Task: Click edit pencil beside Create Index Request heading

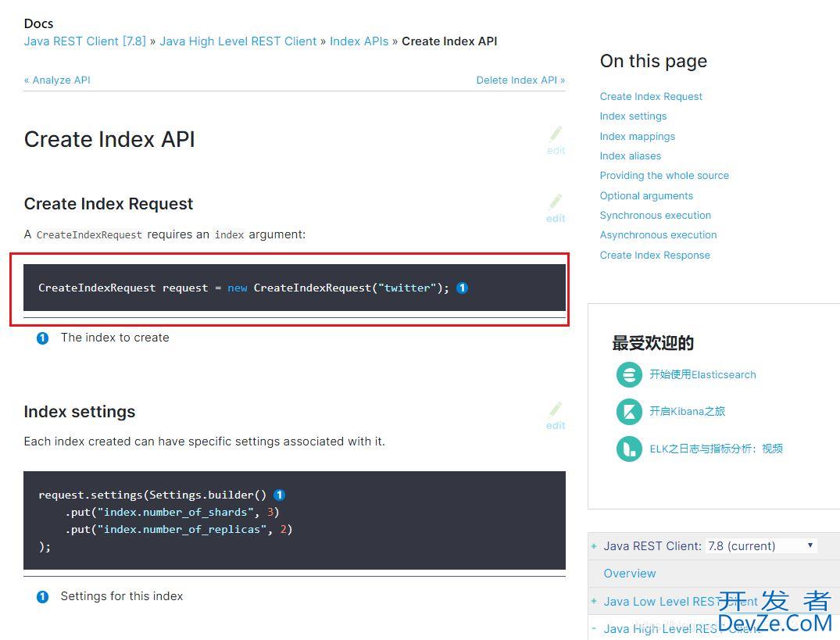Action: (x=556, y=208)
